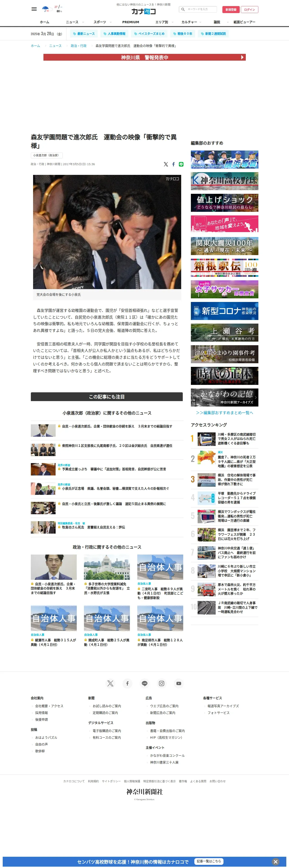Click 記事一覧はこちら banner button
The height and width of the screenshot is (868, 289).
pos(209,861)
